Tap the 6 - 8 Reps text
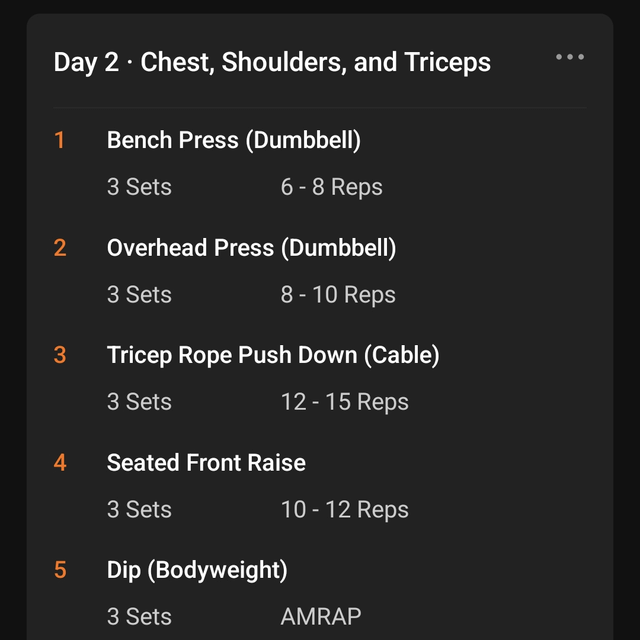Screen dimensions: 640x640 (x=331, y=187)
